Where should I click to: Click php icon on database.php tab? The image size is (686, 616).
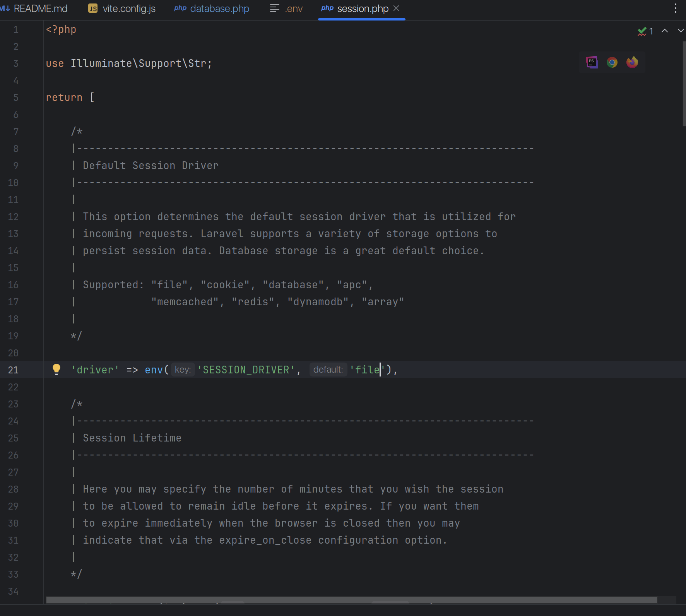tap(180, 8)
